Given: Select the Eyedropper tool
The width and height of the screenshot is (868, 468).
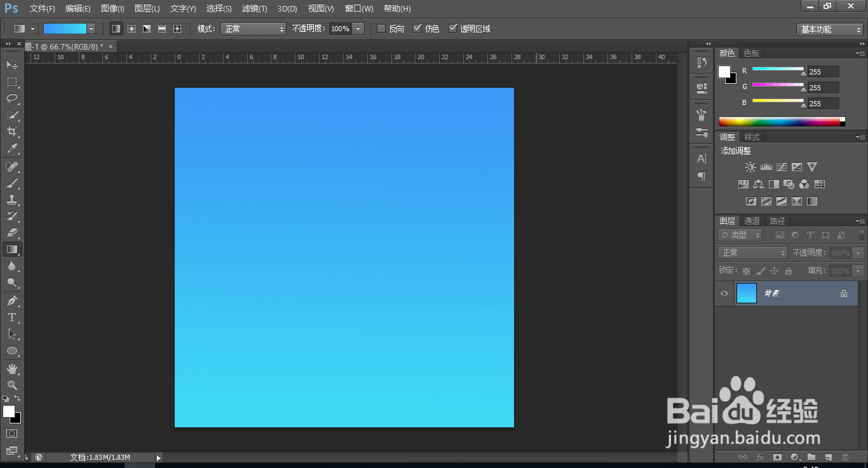Looking at the screenshot, I should [12, 149].
